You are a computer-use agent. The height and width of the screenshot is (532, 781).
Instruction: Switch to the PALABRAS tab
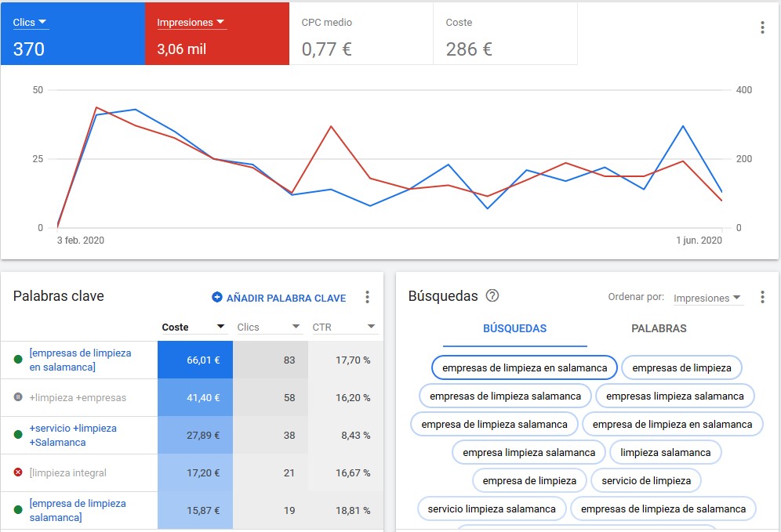659,329
